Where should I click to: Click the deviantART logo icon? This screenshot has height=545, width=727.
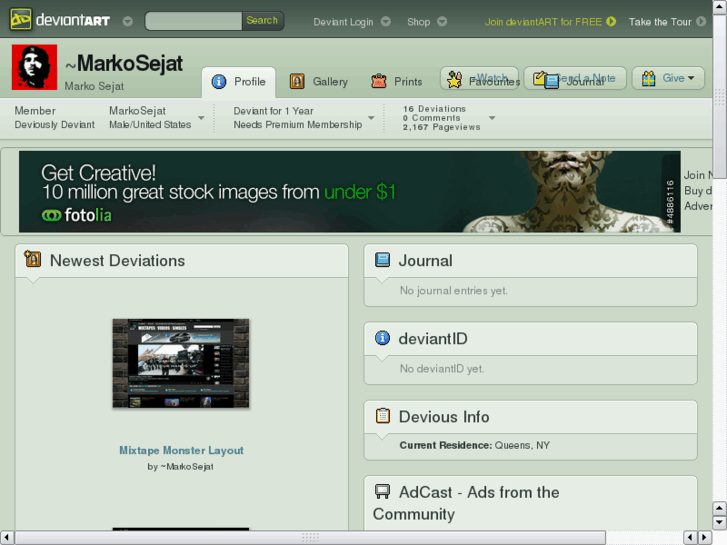click(20, 20)
